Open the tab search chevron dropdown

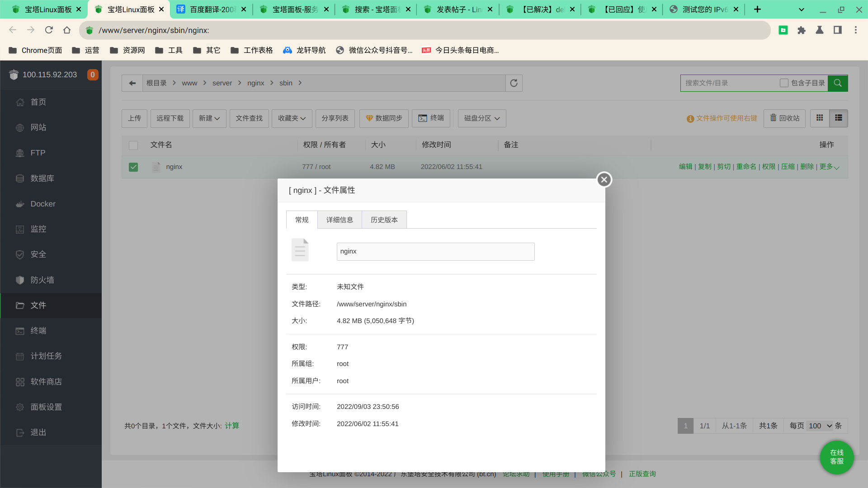[802, 9]
